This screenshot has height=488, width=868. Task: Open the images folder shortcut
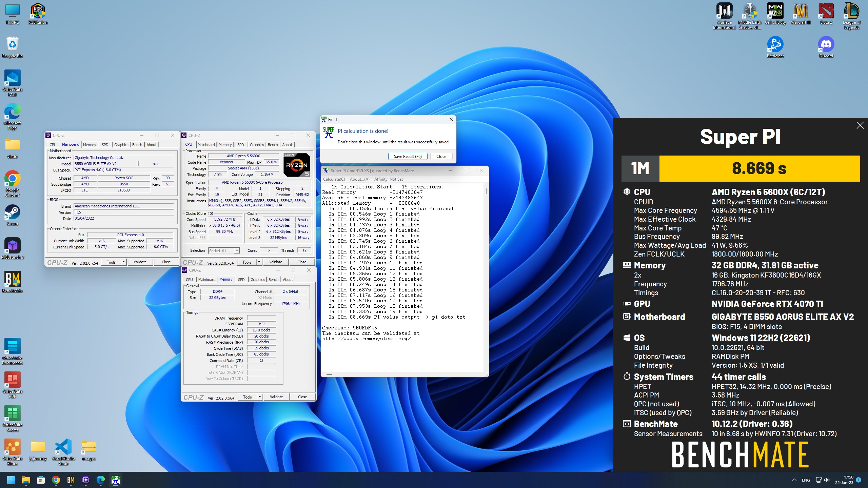click(x=88, y=450)
